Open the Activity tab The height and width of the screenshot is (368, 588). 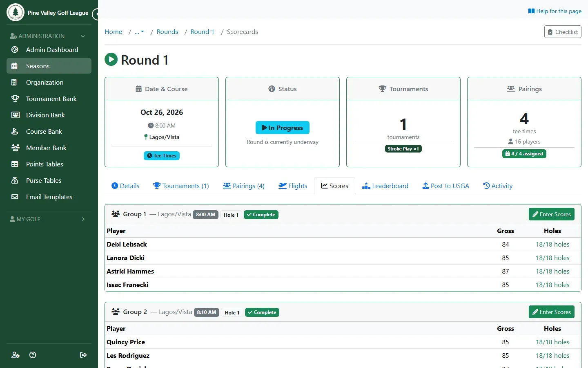tap(498, 186)
